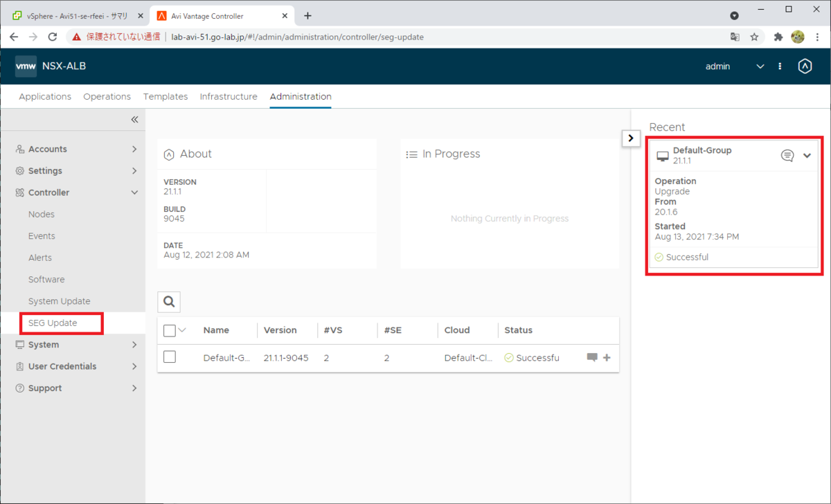
Task: Open Chrome tab search dropdown
Action: (x=734, y=15)
